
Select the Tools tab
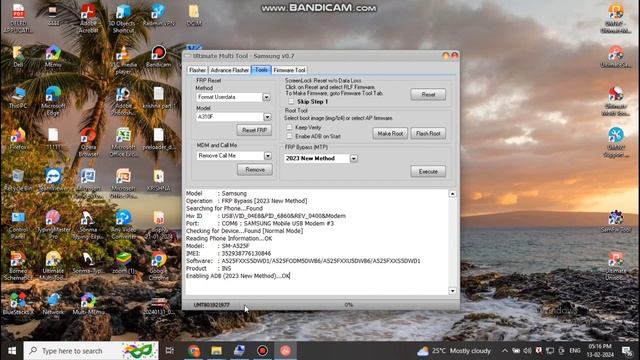point(261,70)
